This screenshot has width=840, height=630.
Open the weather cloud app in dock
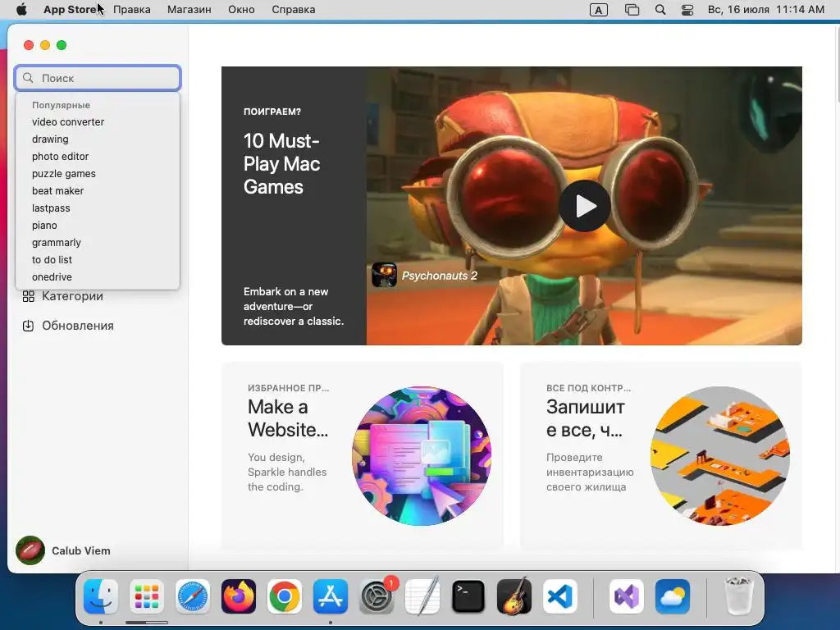673,596
